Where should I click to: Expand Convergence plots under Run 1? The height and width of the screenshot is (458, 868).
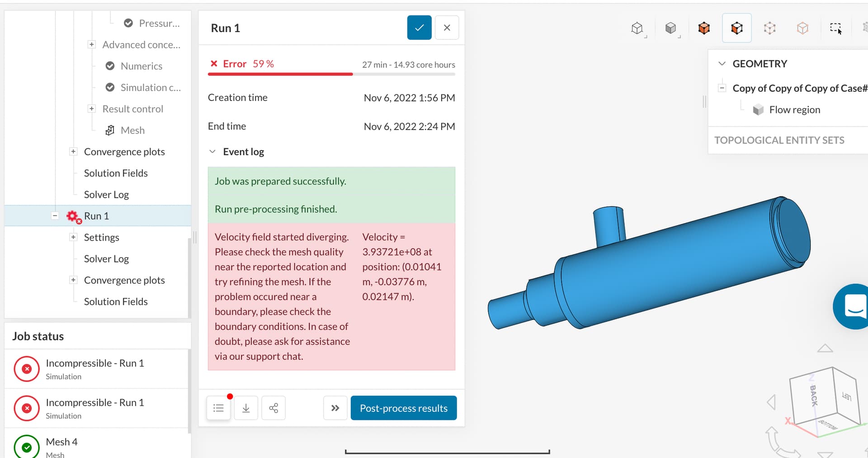click(x=73, y=280)
